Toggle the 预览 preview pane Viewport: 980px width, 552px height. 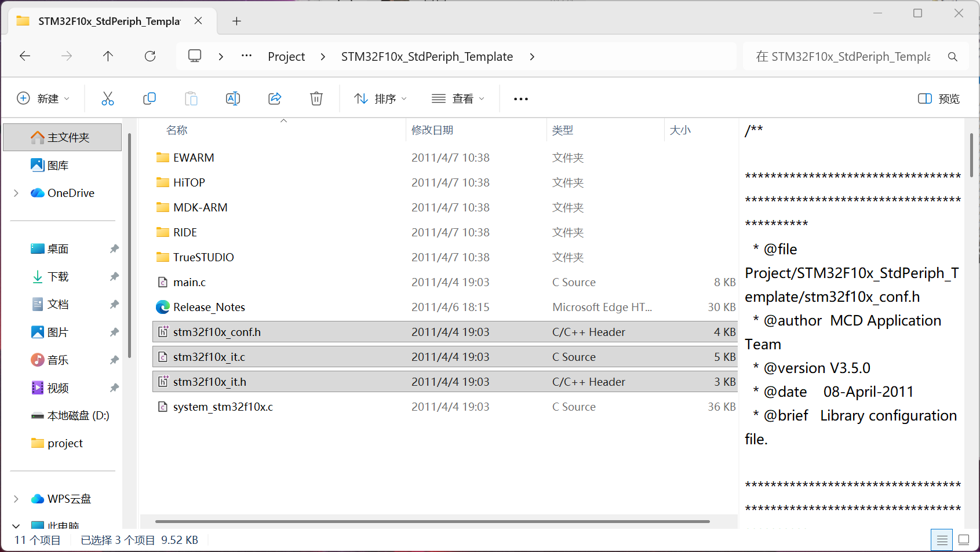tap(939, 98)
